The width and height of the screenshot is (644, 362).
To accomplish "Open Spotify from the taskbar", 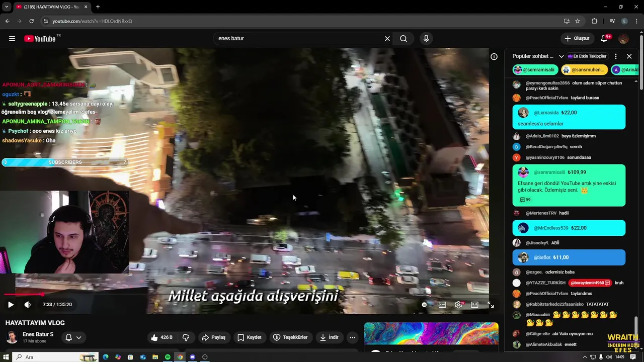I will click(x=168, y=357).
